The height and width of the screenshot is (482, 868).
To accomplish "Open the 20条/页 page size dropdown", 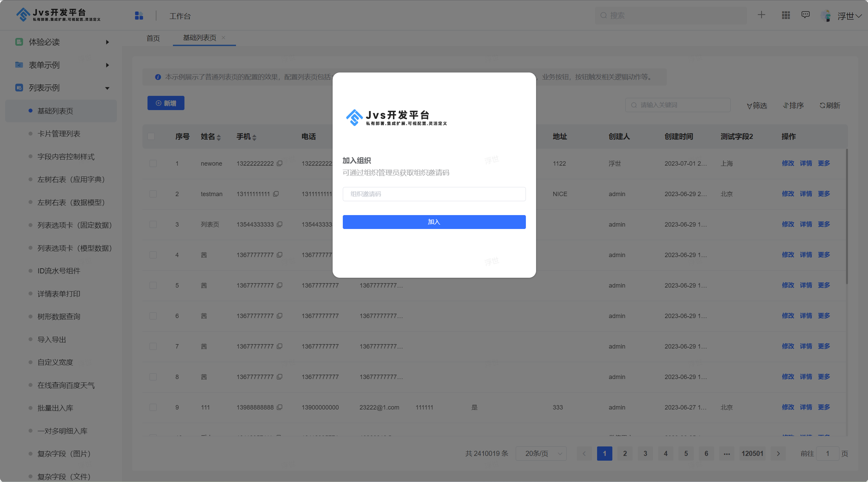I will pyautogui.click(x=541, y=454).
